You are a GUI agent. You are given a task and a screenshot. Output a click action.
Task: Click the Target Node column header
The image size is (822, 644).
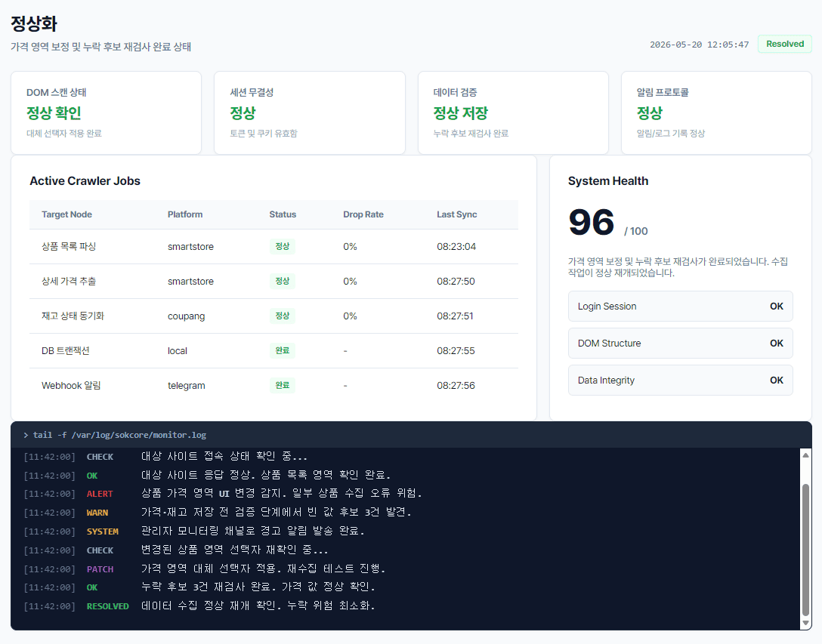[66, 214]
